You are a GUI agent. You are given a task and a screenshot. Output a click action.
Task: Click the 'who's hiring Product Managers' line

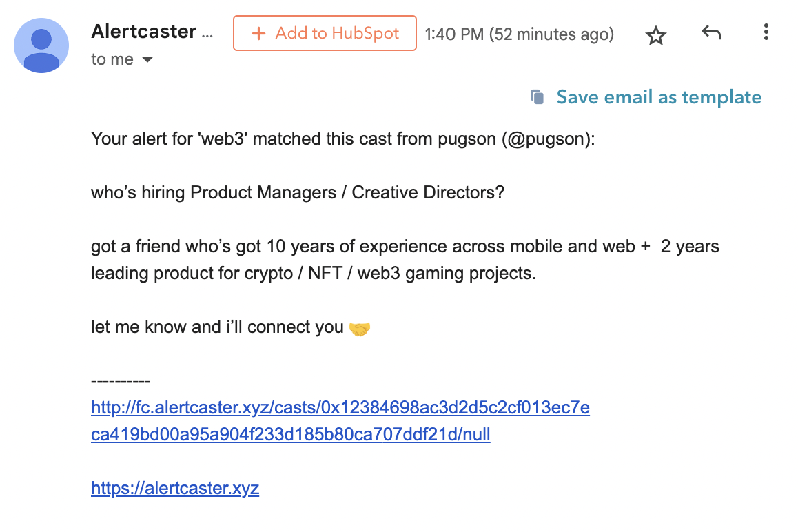tap(297, 192)
